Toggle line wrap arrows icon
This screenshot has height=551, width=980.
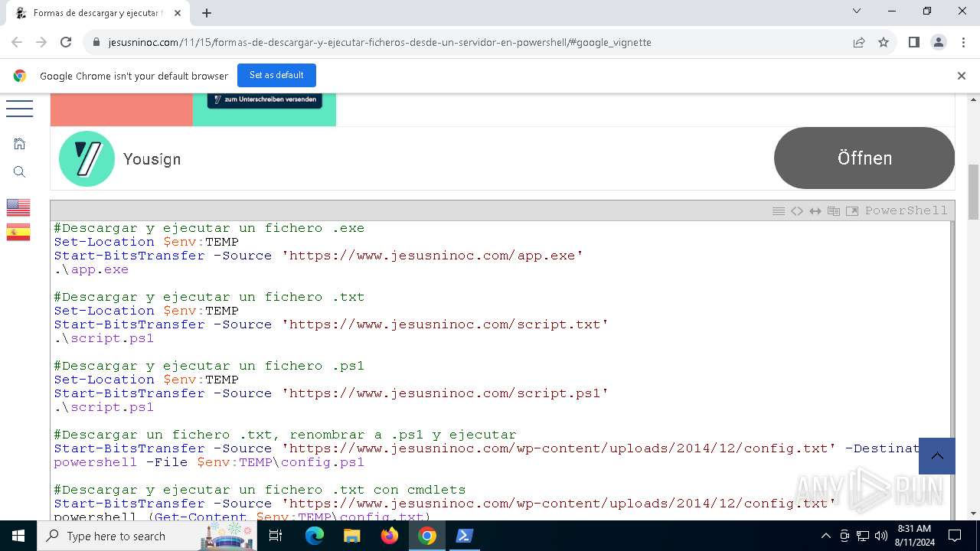[815, 211]
